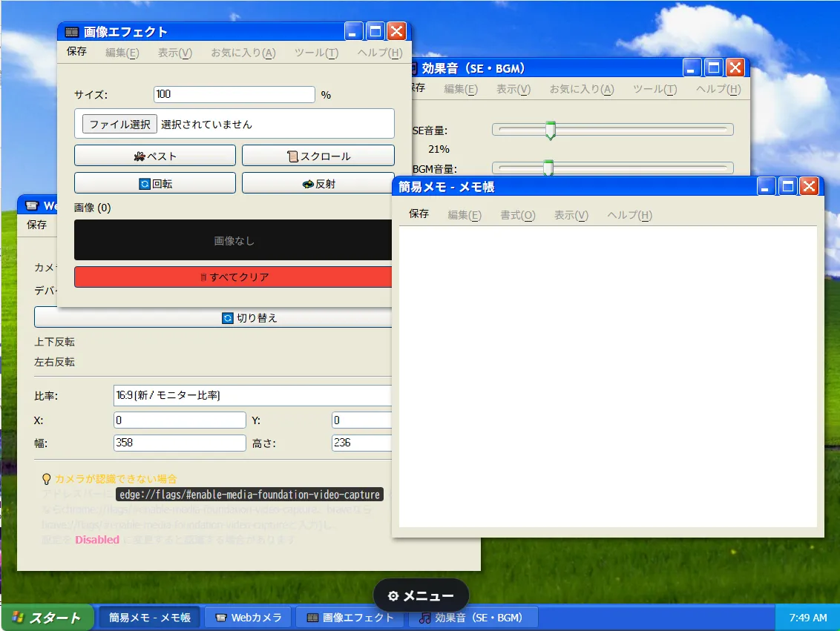840x631 pixels.
Task: Click the カメラが認識できない場合 hint heading
Action: click(116, 478)
